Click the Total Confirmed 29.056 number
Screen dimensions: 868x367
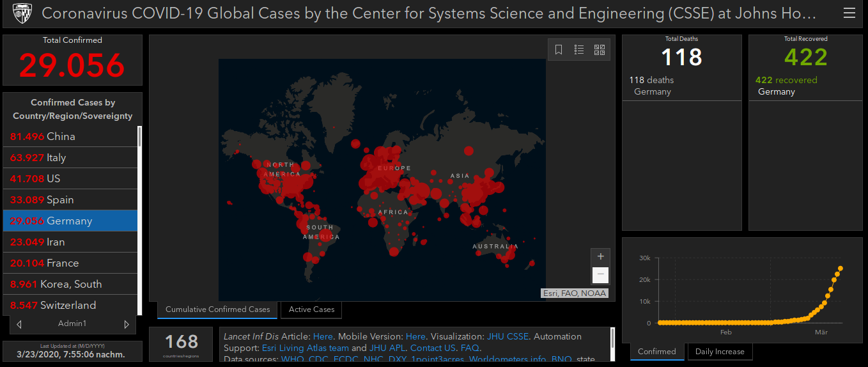point(72,65)
